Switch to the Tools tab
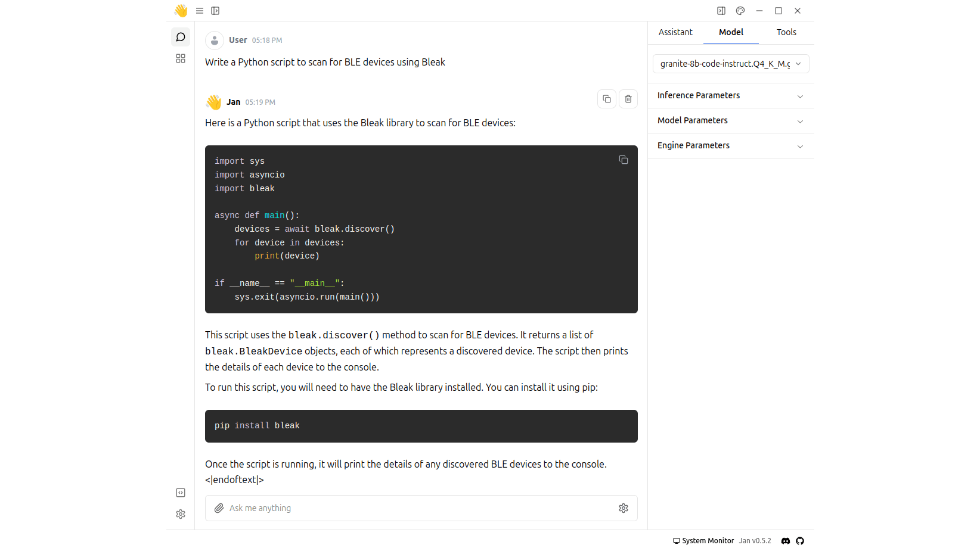 point(786,32)
